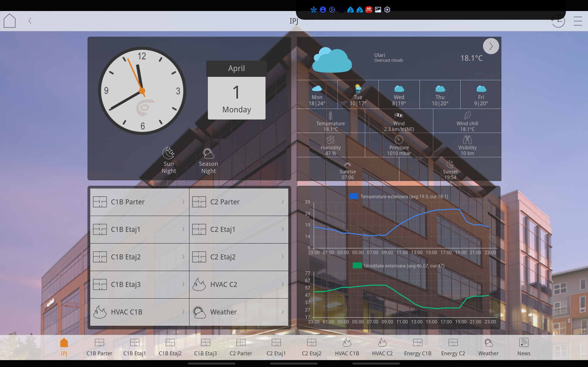Click the April 1 Monday calendar widget
The width and height of the screenshot is (588, 367).
pyautogui.click(x=236, y=90)
